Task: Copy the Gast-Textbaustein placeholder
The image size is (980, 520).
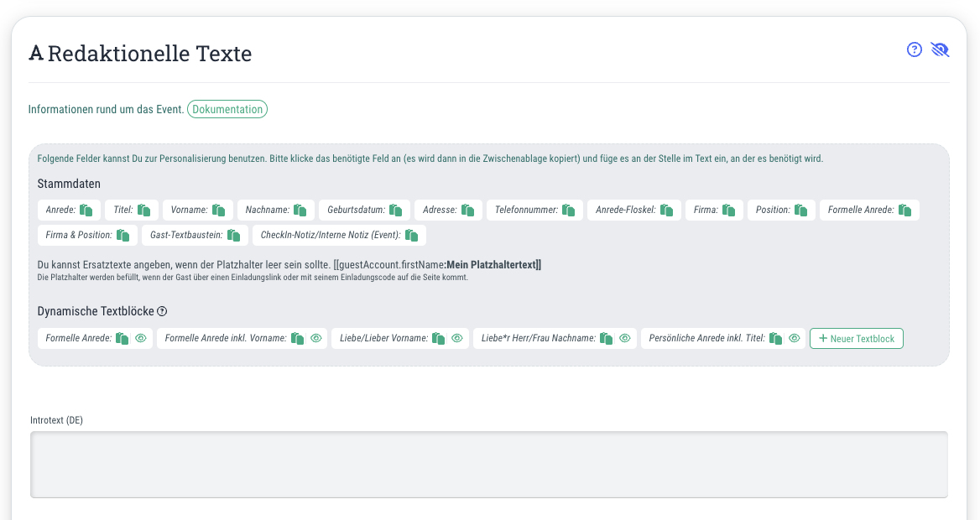Action: pos(234,235)
